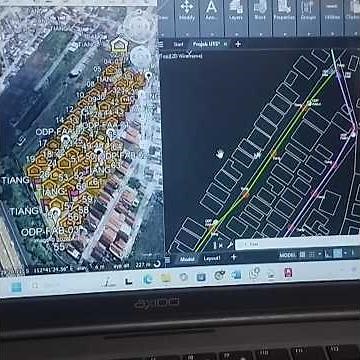The height and width of the screenshot is (360, 360).
Task: Open snap mode dropdown arrow in status bar
Action: (320, 254)
